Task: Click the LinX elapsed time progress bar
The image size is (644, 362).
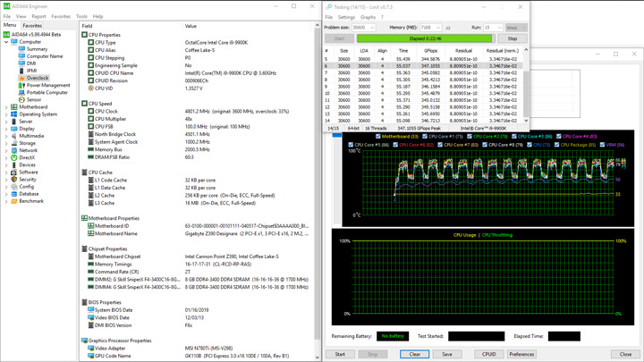Action: tap(424, 38)
